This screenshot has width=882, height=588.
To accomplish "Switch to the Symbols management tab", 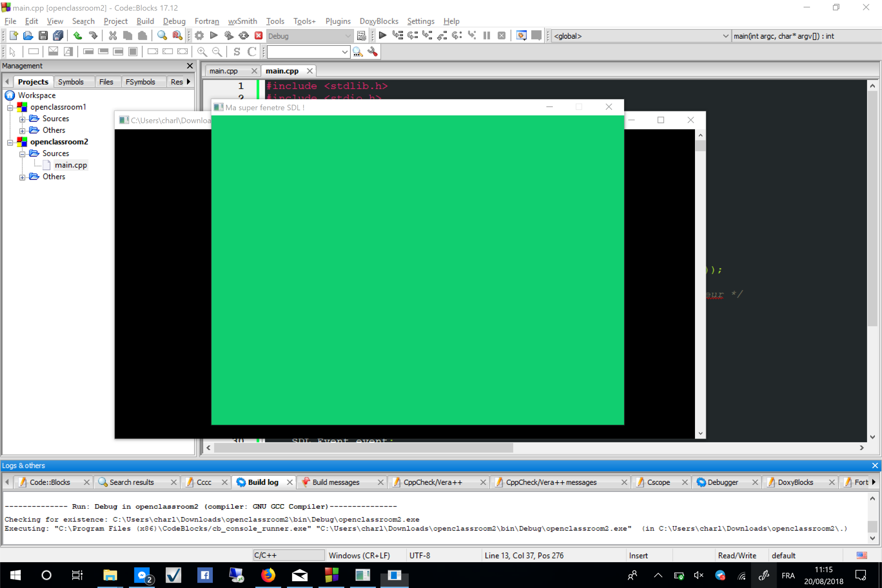I will [x=71, y=82].
